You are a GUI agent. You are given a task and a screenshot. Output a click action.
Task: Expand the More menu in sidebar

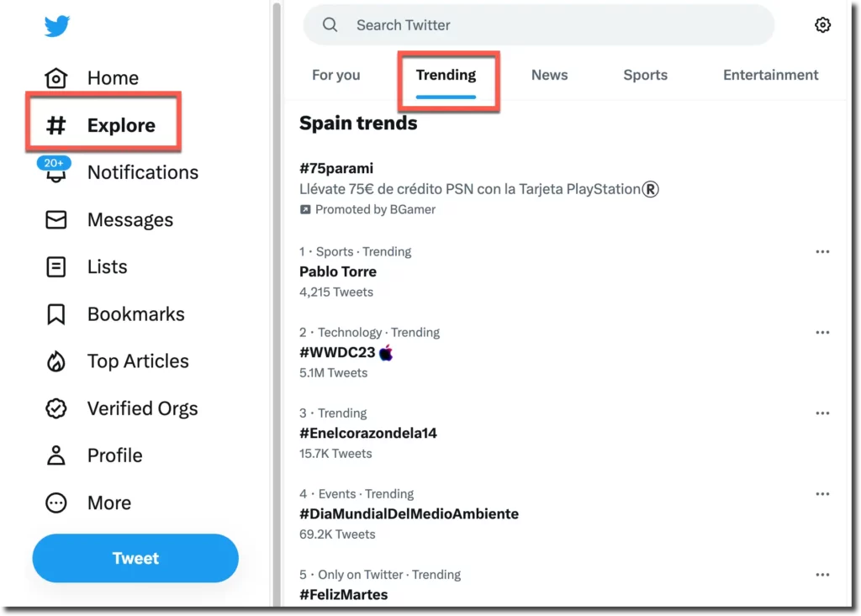87,503
